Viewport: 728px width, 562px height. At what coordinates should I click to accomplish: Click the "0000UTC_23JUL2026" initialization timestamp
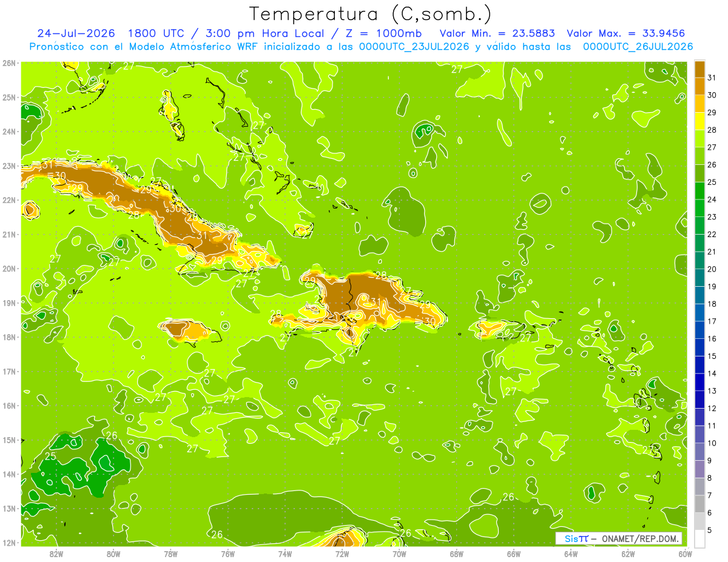414,47
